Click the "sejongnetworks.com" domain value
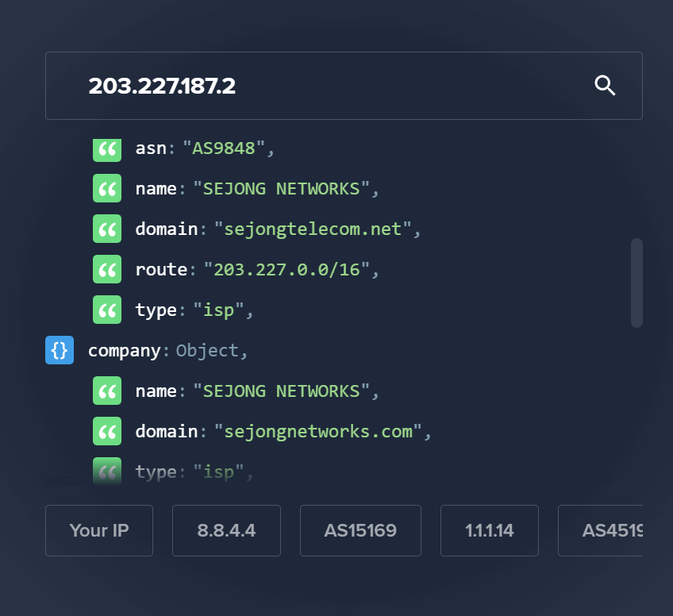Screen dimensions: 673x616 [318, 431]
